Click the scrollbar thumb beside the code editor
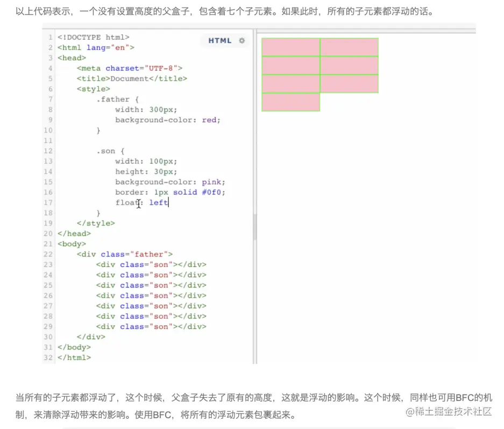 (x=255, y=227)
